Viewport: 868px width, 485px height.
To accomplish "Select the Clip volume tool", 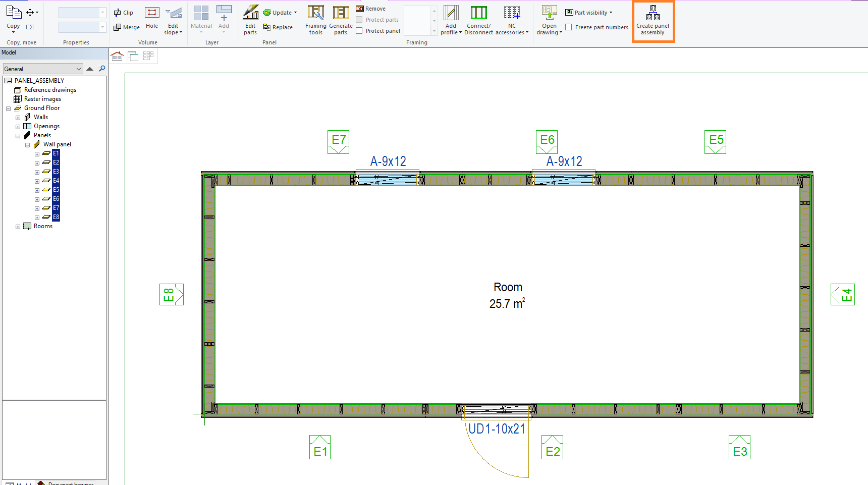I will pos(124,13).
